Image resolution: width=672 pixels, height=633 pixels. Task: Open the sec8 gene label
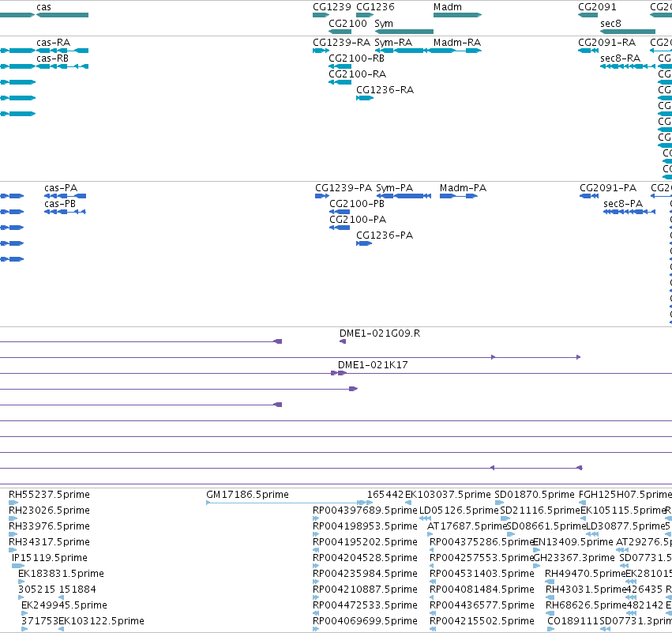pyautogui.click(x=610, y=24)
